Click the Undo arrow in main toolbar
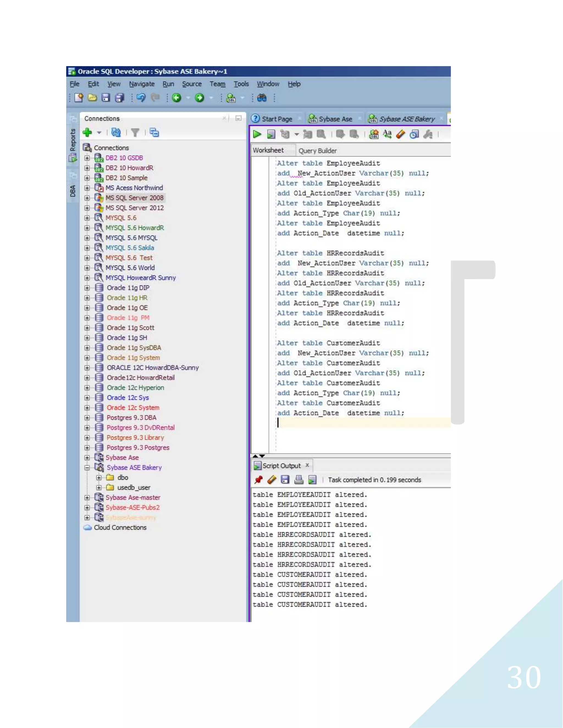563x728 pixels. (141, 98)
